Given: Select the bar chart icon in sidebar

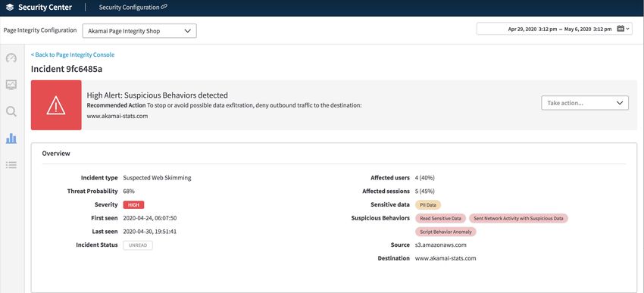Looking at the screenshot, I should point(11,139).
